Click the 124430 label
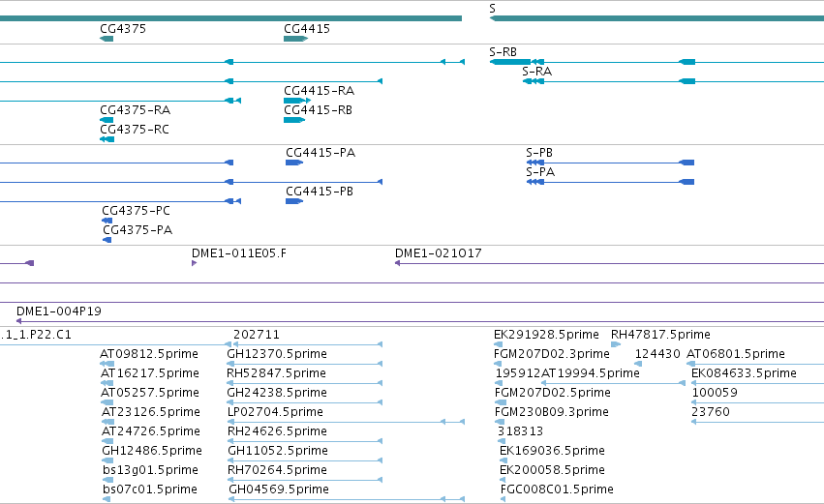 (x=657, y=354)
